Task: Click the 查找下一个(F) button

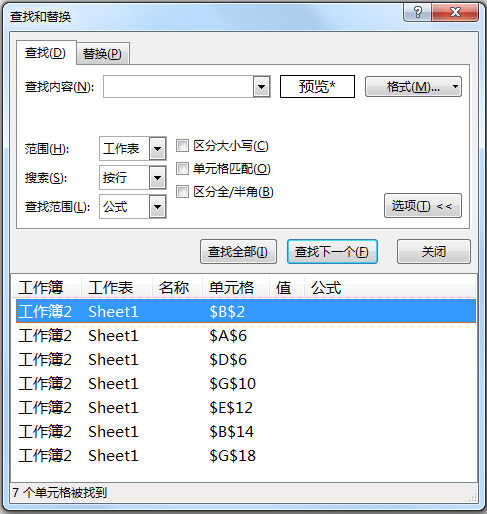Action: [332, 252]
